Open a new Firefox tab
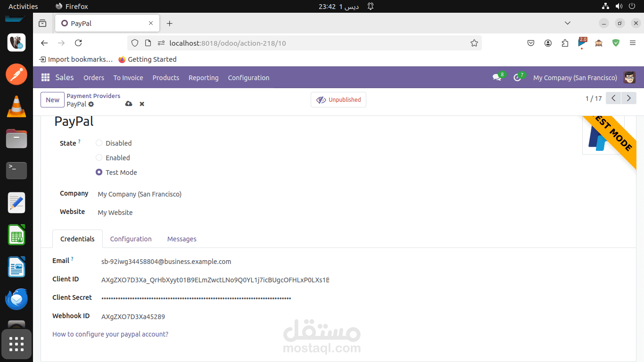This screenshot has width=644, height=362. pos(170,23)
